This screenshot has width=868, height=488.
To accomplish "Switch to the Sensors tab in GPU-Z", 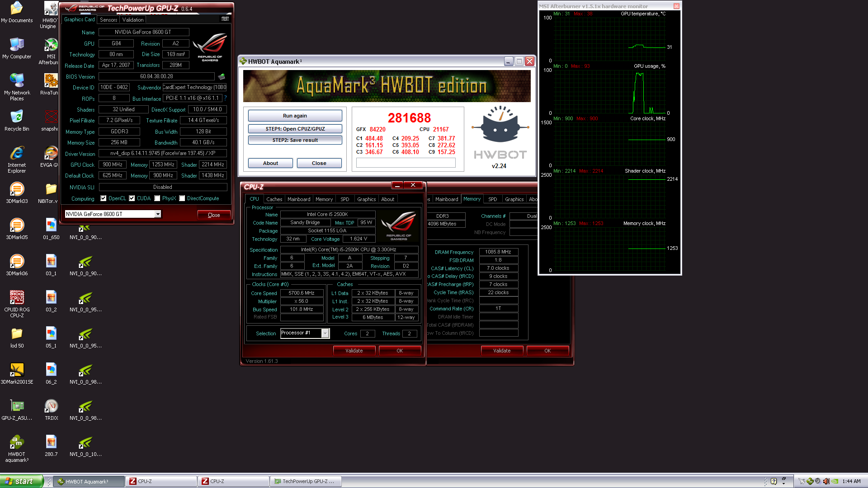I will click(108, 20).
